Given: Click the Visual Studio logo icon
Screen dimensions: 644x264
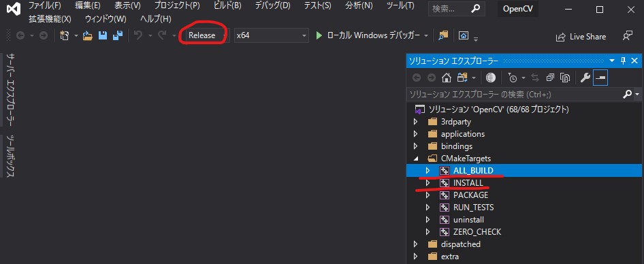Looking at the screenshot, I should [x=14, y=8].
